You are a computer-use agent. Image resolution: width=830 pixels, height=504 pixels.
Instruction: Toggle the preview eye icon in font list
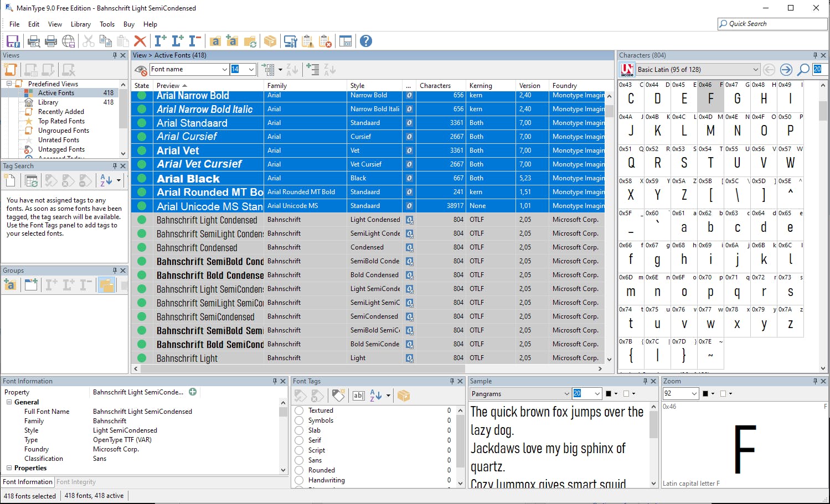141,70
